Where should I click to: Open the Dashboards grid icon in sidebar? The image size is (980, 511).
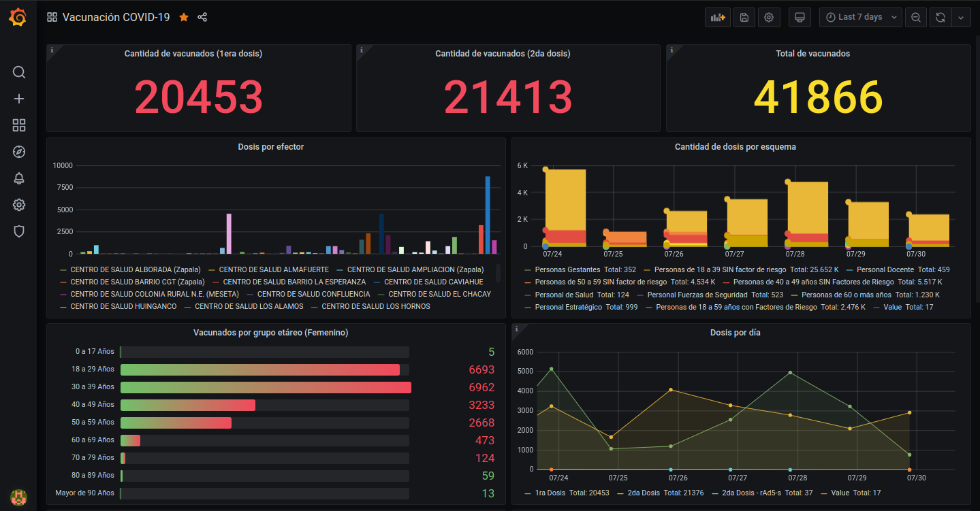[19, 125]
